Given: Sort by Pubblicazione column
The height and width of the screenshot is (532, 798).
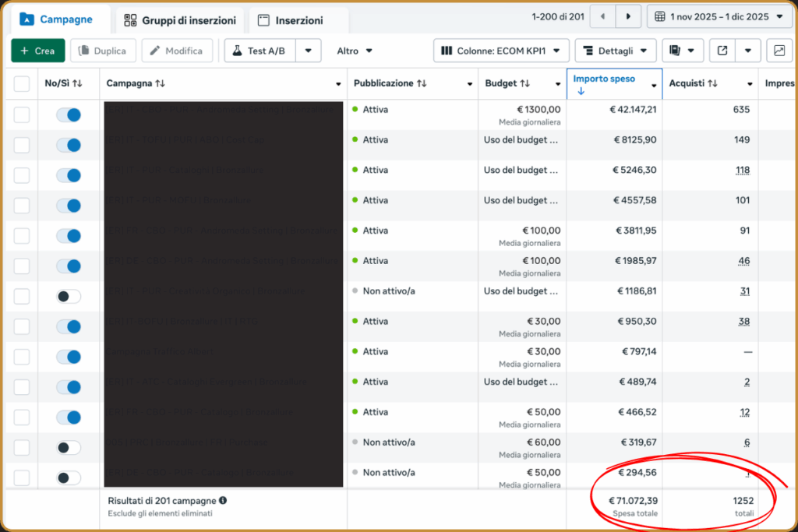Looking at the screenshot, I should 390,83.
